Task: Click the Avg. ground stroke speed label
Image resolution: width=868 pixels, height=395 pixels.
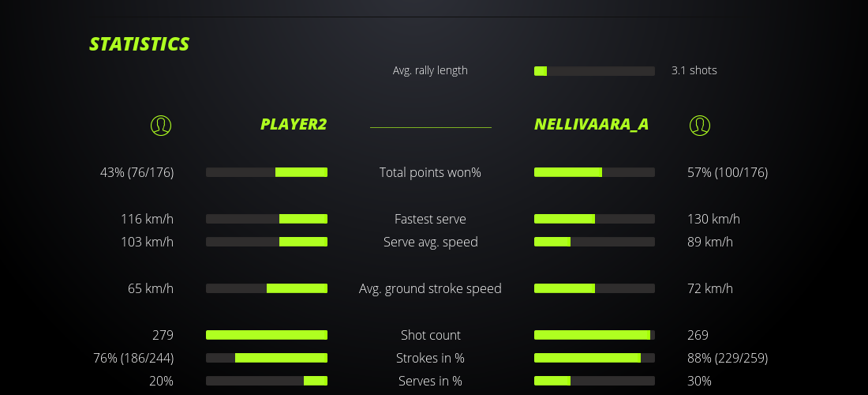Action: (x=430, y=288)
